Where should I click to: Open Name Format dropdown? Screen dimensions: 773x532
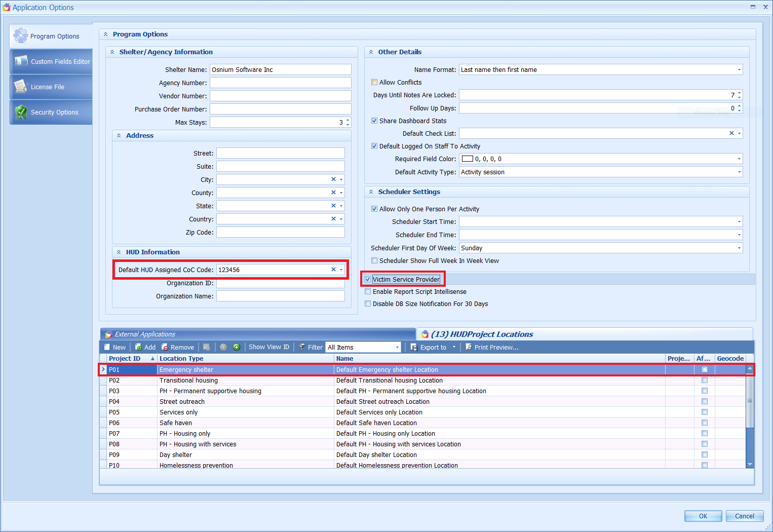[739, 69]
